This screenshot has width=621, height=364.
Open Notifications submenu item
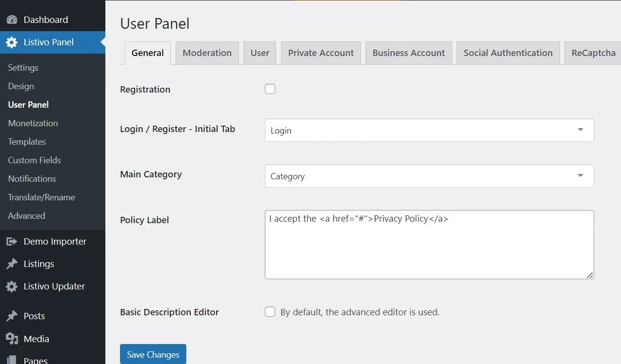(x=32, y=179)
